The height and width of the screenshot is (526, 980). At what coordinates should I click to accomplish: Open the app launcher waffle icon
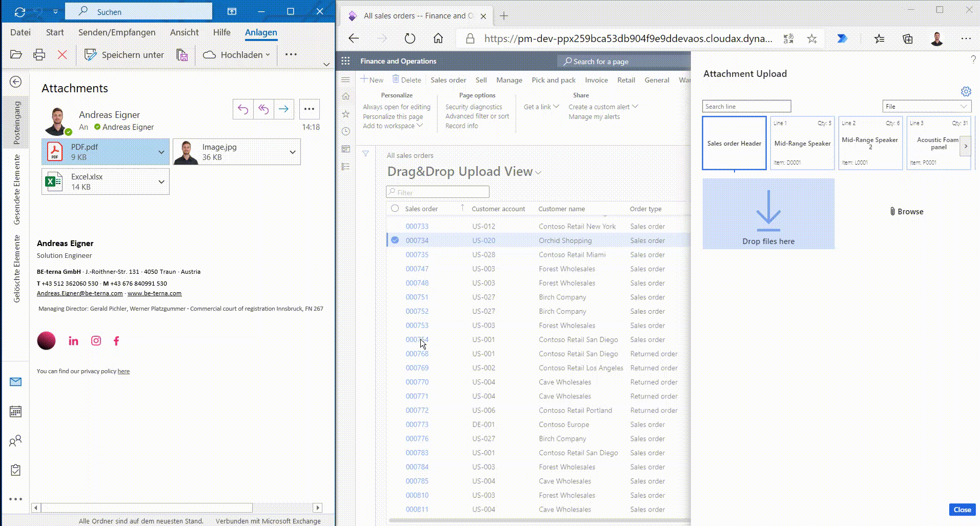coord(345,61)
